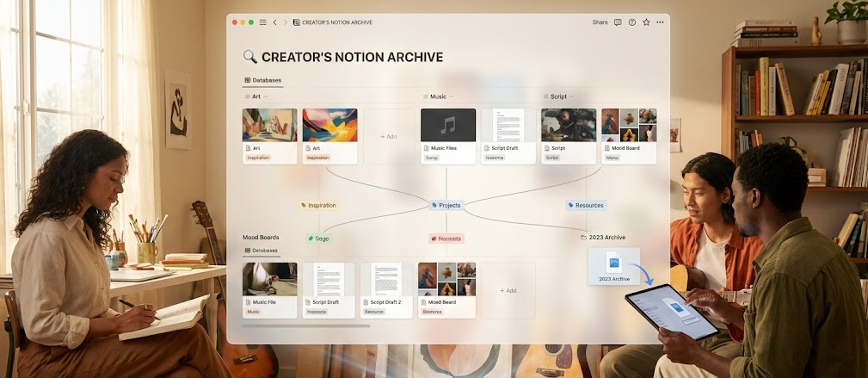This screenshot has height=378, width=868.
Task: Open the Script group options ellipsis
Action: click(572, 96)
